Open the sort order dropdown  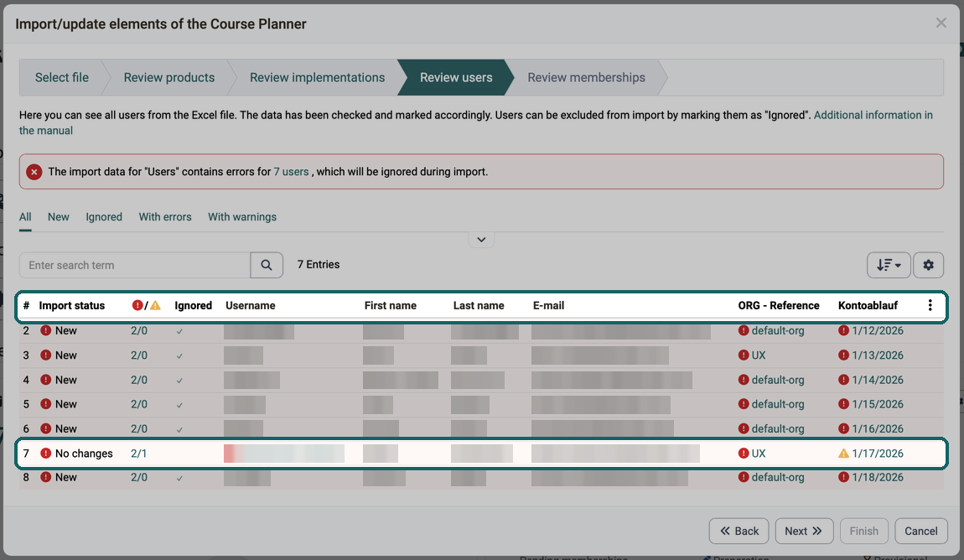(889, 265)
